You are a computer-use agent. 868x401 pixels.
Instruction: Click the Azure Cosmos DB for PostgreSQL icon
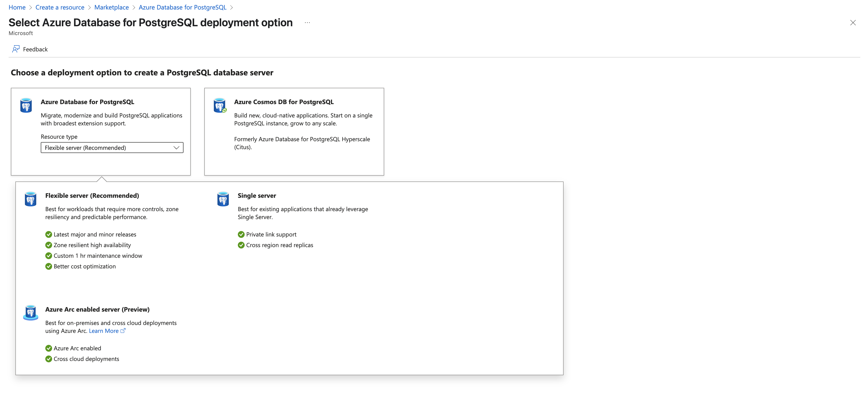click(220, 105)
